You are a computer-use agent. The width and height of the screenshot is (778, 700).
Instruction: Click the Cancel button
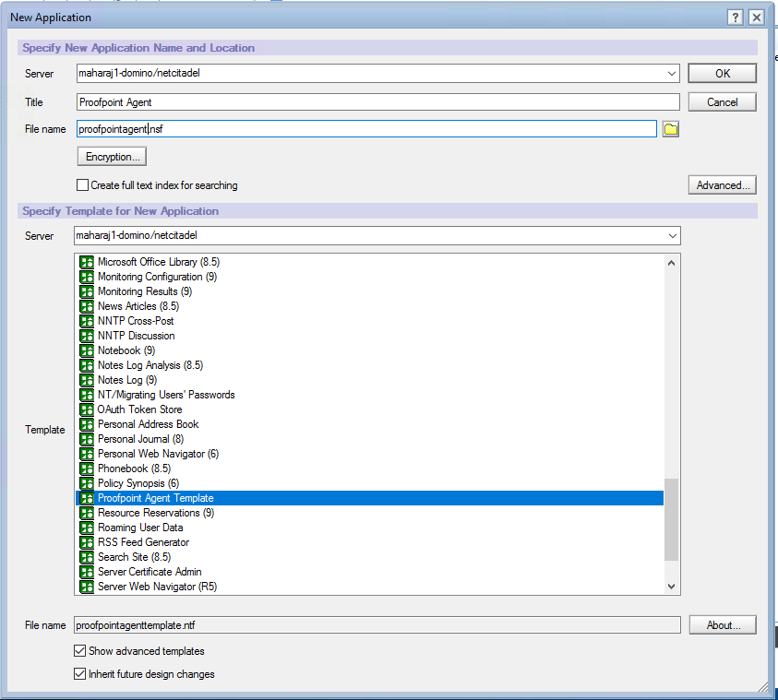tap(723, 102)
